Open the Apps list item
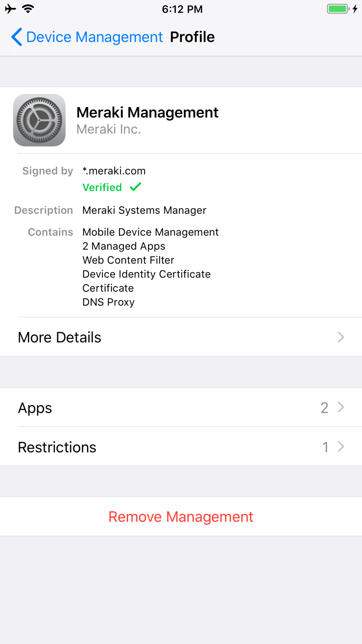Screen dimensions: 362x644 pyautogui.click(x=35, y=408)
